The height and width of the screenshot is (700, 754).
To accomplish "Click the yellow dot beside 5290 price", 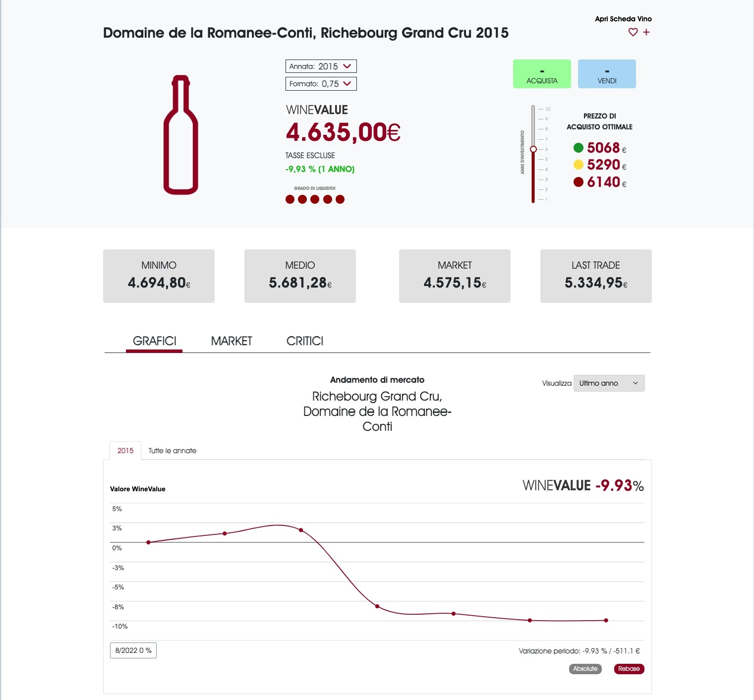I will coord(578,165).
